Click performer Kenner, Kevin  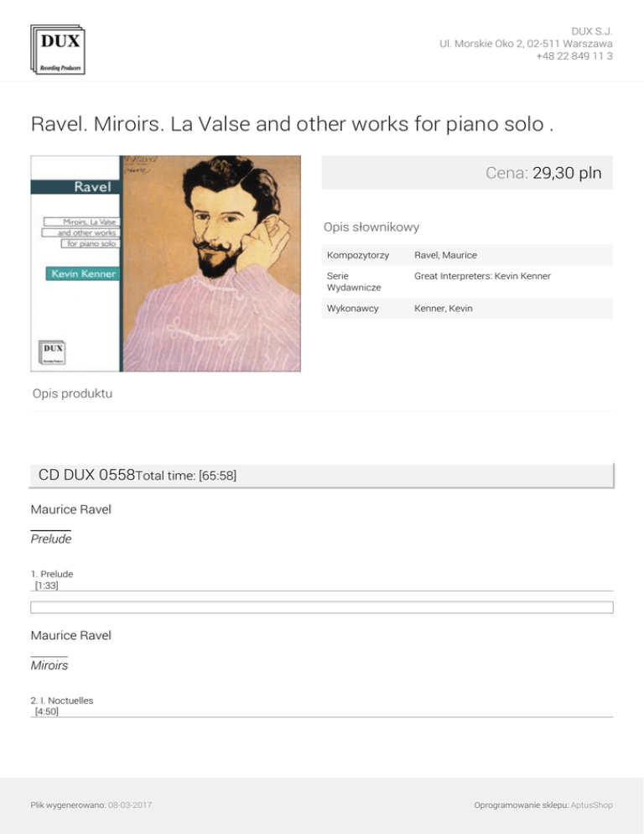pyautogui.click(x=443, y=308)
